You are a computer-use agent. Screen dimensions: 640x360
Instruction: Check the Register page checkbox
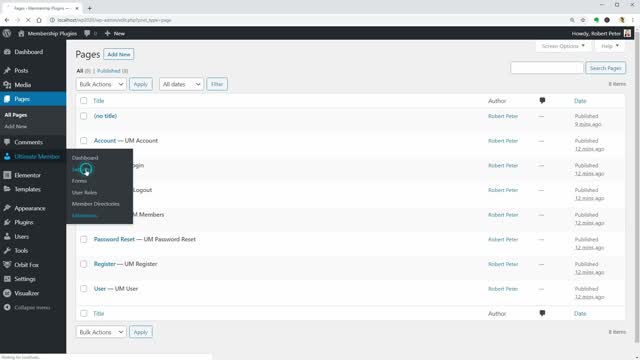click(84, 264)
